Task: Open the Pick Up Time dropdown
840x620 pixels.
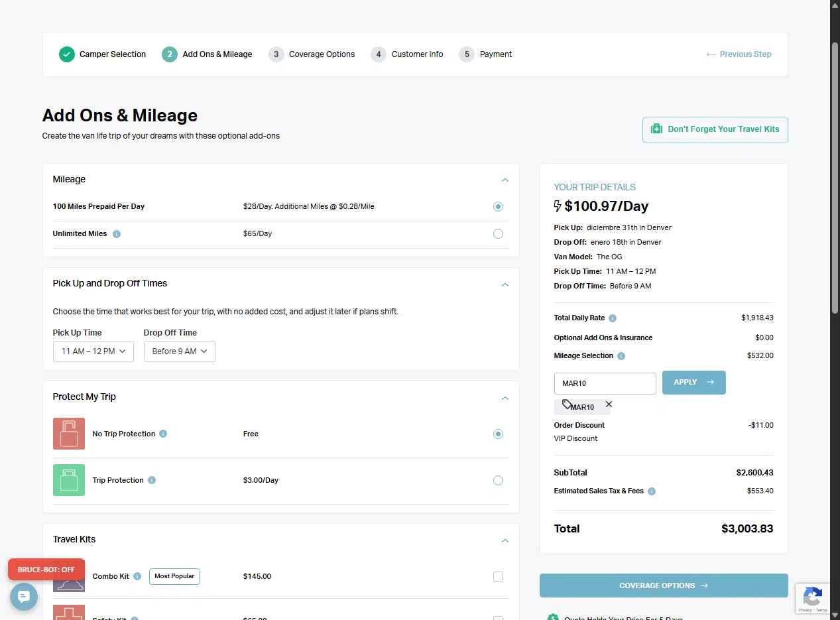Action: coord(93,351)
